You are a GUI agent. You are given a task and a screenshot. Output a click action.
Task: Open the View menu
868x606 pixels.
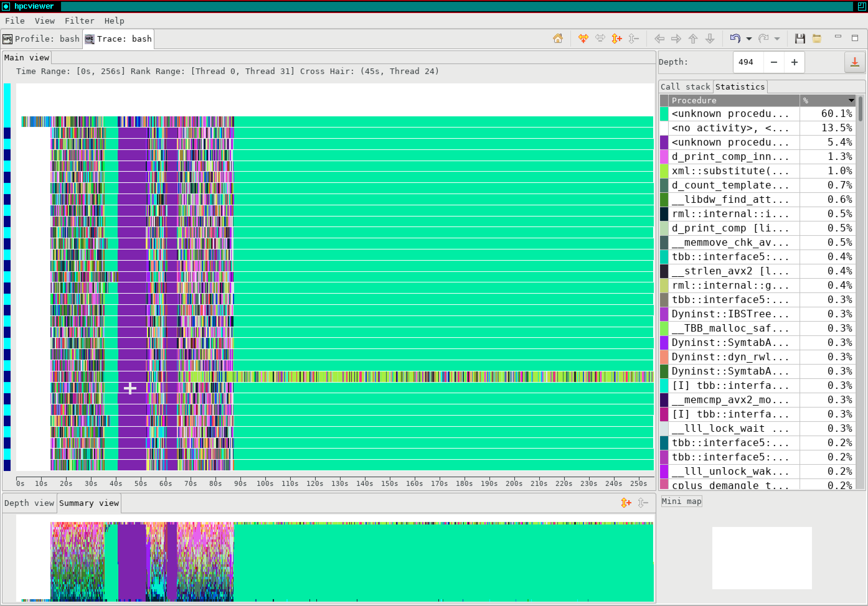click(x=45, y=21)
